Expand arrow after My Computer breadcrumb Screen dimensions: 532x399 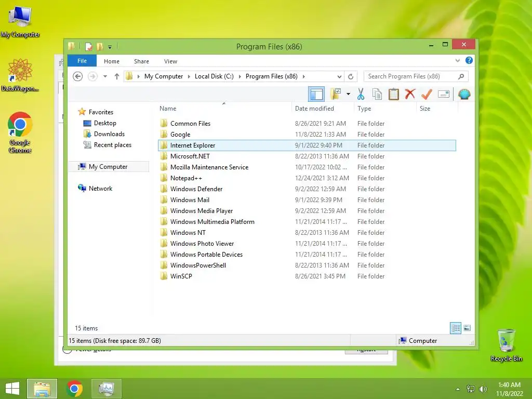[x=189, y=76]
